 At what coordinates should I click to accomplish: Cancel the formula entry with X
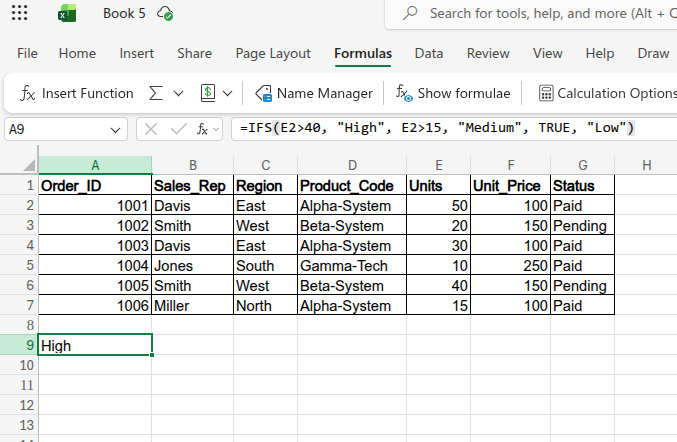(150, 129)
